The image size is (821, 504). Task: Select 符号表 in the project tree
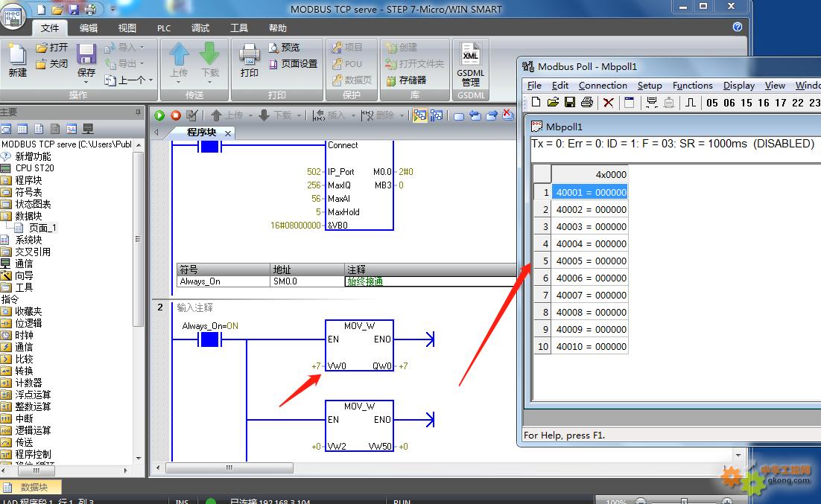[28, 192]
